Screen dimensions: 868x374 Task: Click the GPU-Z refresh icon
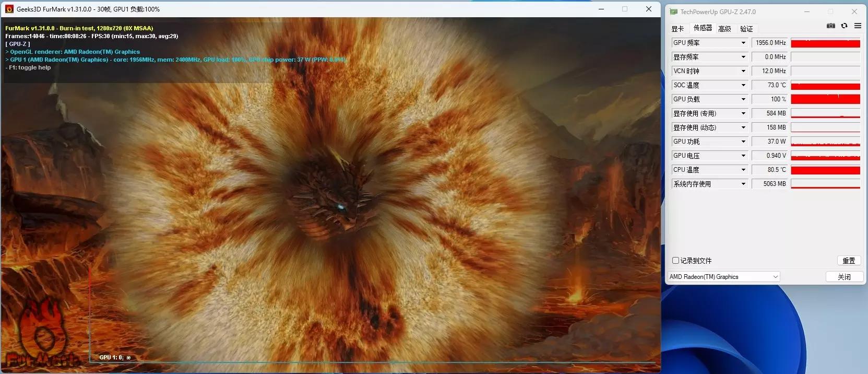point(844,26)
